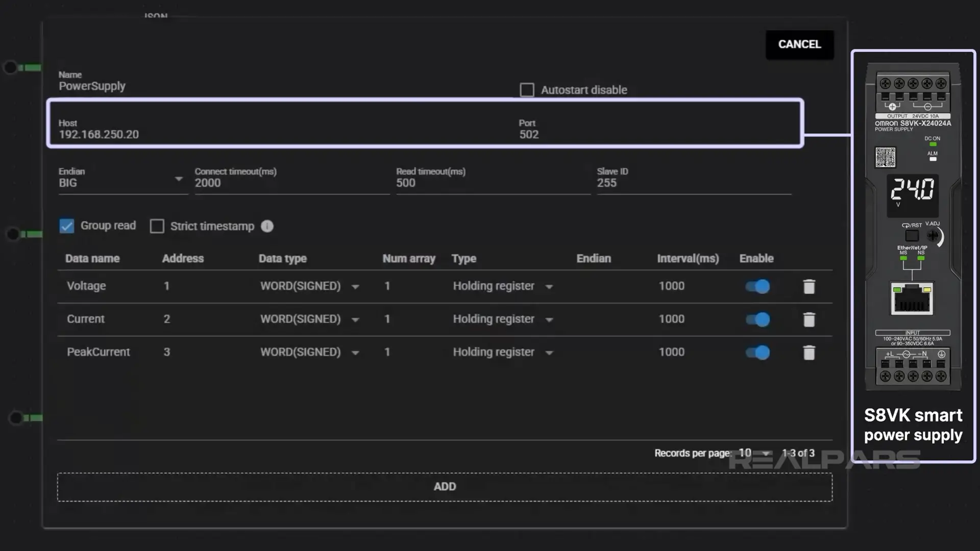Viewport: 980px width, 551px height.
Task: Toggle Enable switch for Current
Action: pyautogui.click(x=757, y=319)
